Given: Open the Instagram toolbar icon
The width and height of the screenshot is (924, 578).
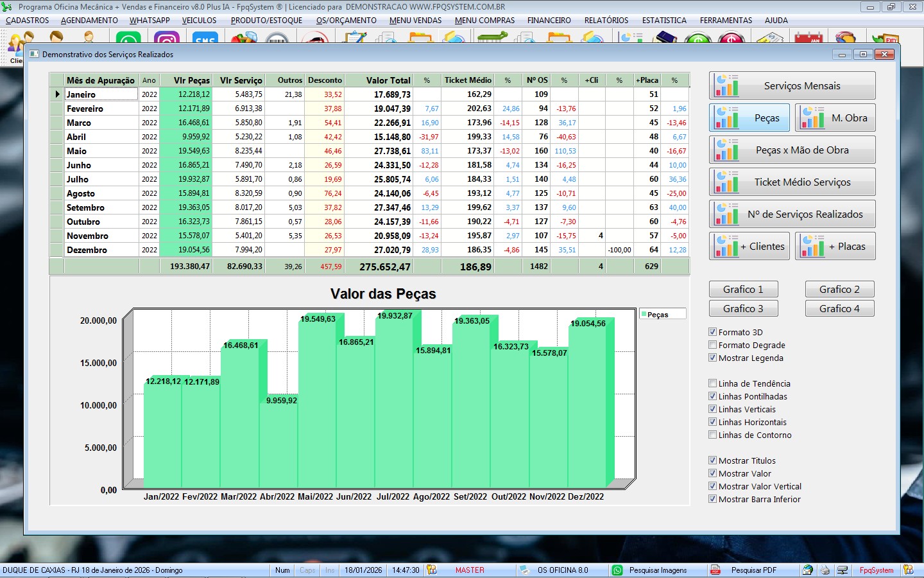Looking at the screenshot, I should click(167, 39).
